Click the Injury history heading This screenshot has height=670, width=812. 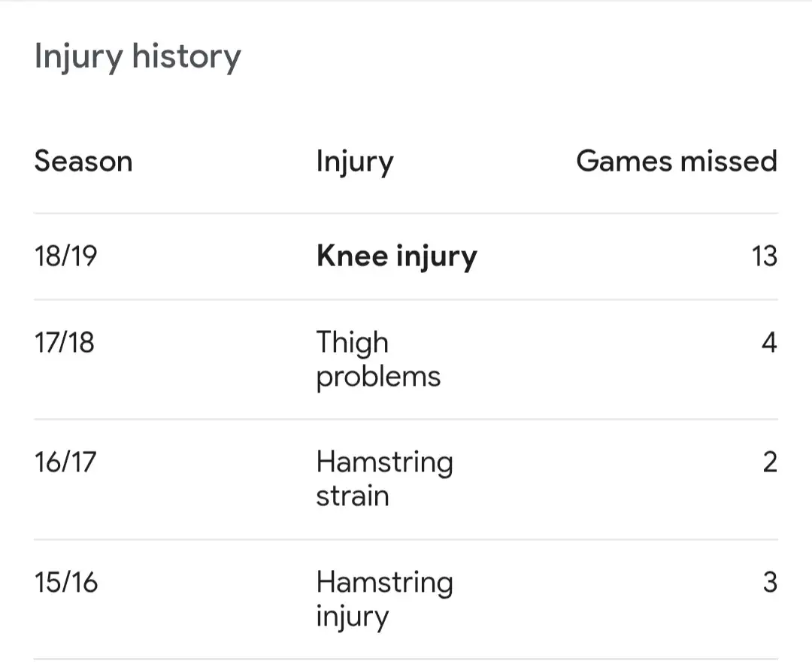[138, 58]
